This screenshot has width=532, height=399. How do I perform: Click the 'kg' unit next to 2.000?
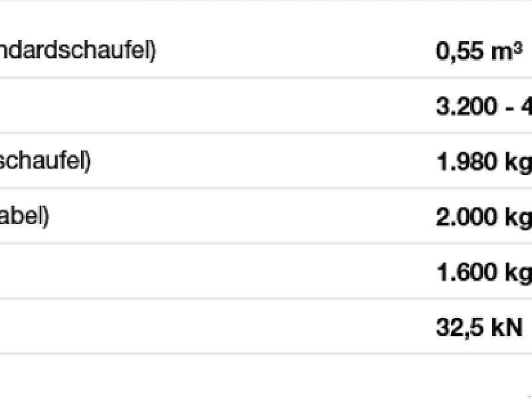tap(516, 219)
